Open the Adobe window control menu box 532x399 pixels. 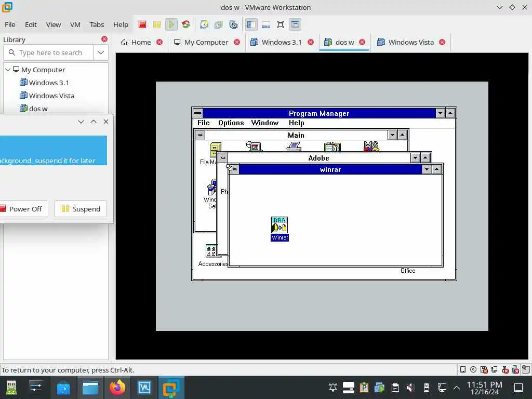pyautogui.click(x=223, y=158)
